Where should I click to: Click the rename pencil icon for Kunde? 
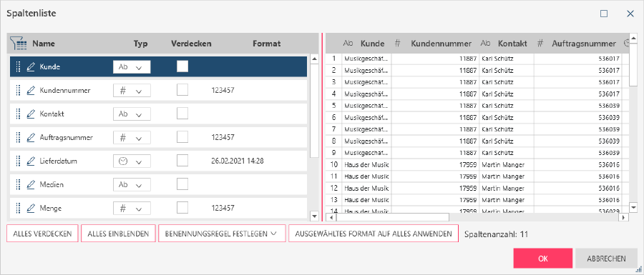point(30,67)
